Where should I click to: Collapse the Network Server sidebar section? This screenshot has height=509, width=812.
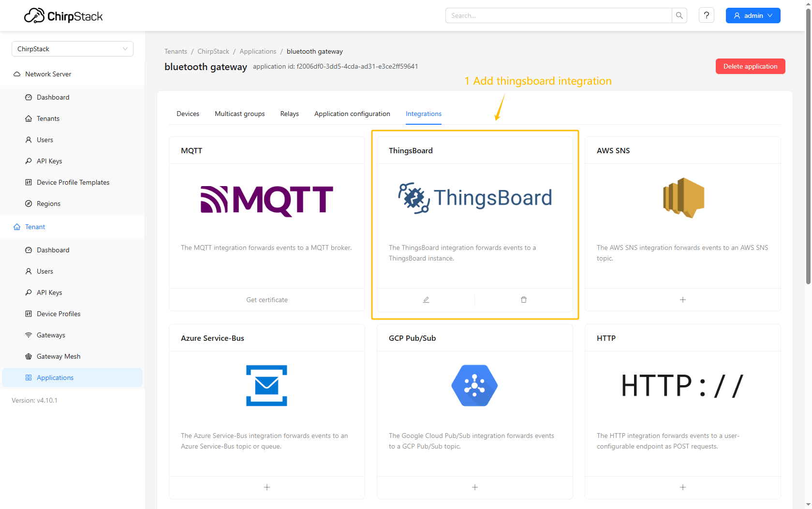coord(48,74)
